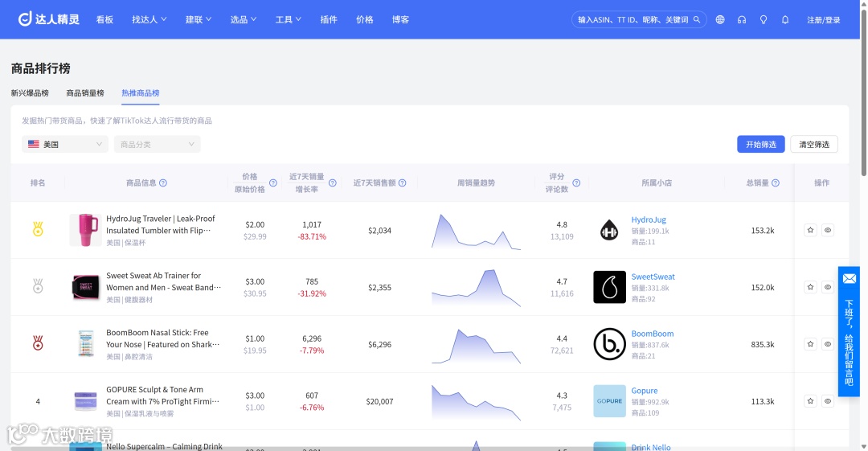Viewport: 868px width, 451px height.
Task: Expand the 找达人 menu
Action: click(x=149, y=19)
